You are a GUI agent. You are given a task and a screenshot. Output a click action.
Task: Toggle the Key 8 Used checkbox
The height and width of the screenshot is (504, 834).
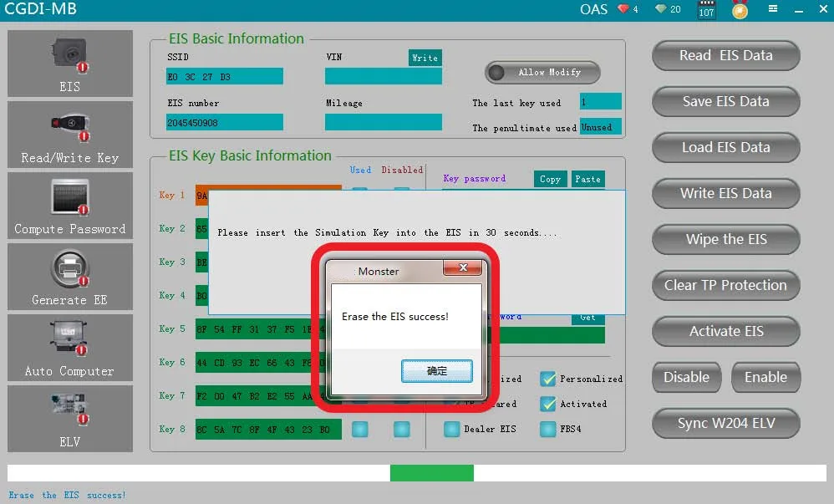pos(360,429)
